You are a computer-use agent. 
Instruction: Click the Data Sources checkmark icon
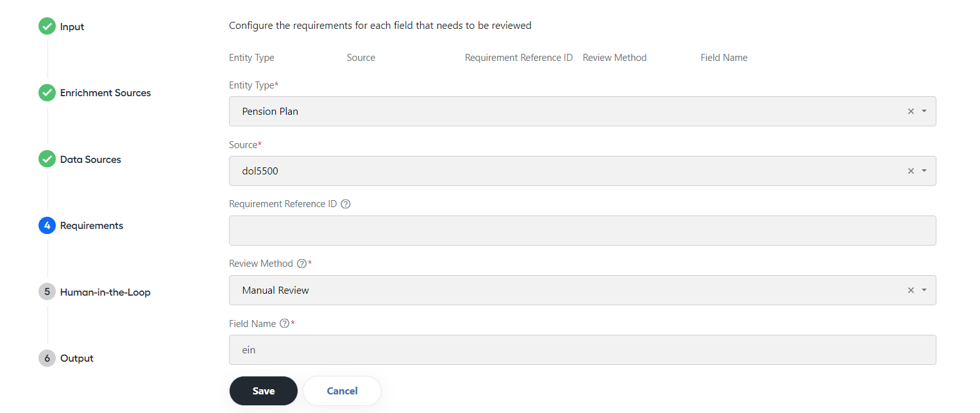point(47,159)
